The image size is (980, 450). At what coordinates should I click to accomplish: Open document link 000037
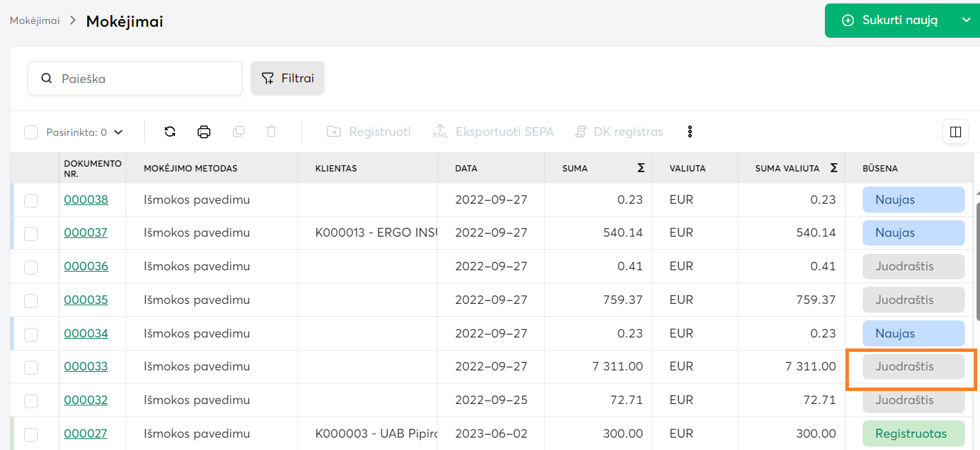tap(86, 233)
